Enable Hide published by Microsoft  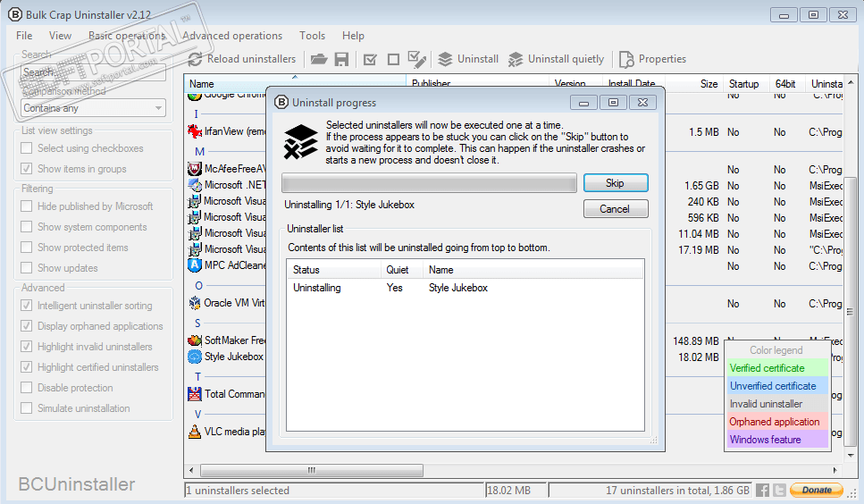[26, 206]
